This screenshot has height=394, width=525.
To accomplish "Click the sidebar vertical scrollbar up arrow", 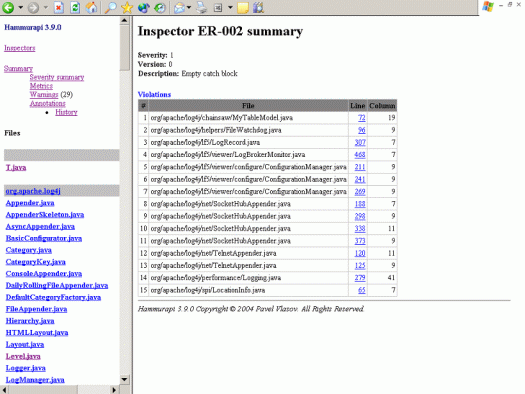I will [x=124, y=20].
